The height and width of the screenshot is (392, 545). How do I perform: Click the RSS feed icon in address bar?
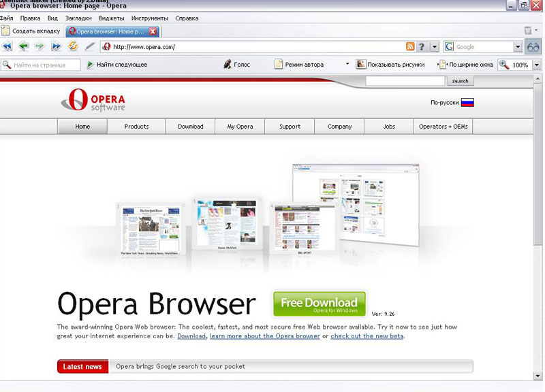410,46
